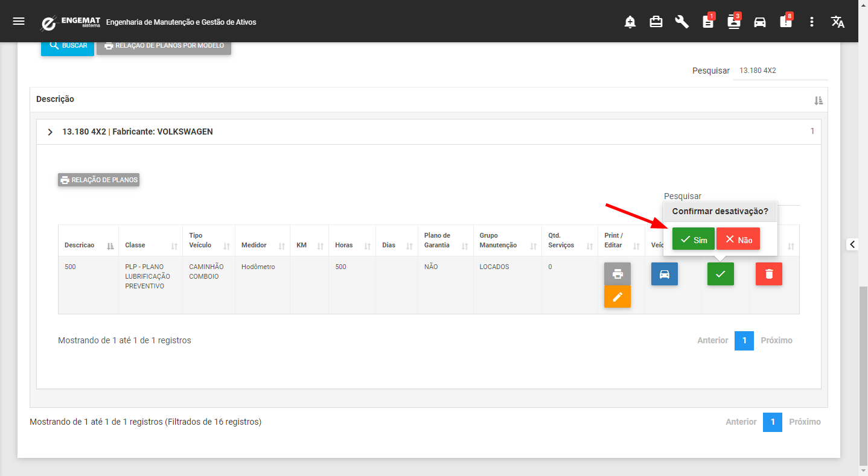Viewport: 868px width, 476px height.
Task: Click the Engemat Sistema logo
Action: click(x=70, y=22)
